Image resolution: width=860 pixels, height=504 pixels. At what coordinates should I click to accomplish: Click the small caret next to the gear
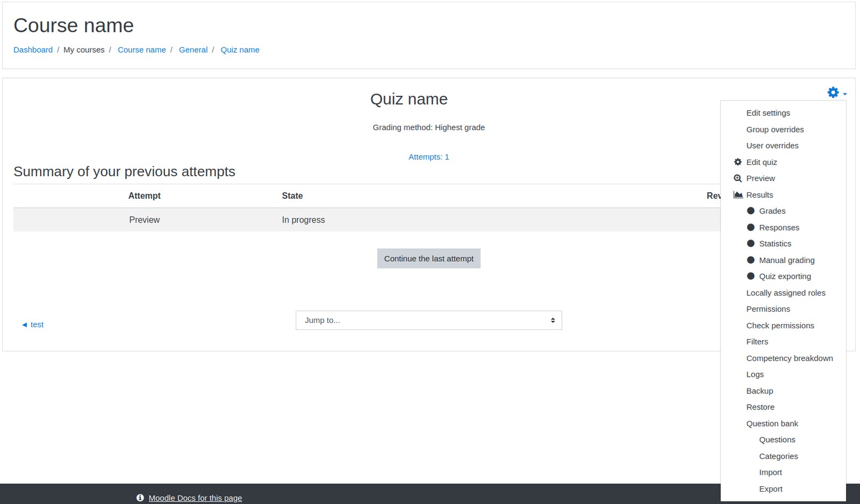pos(845,94)
